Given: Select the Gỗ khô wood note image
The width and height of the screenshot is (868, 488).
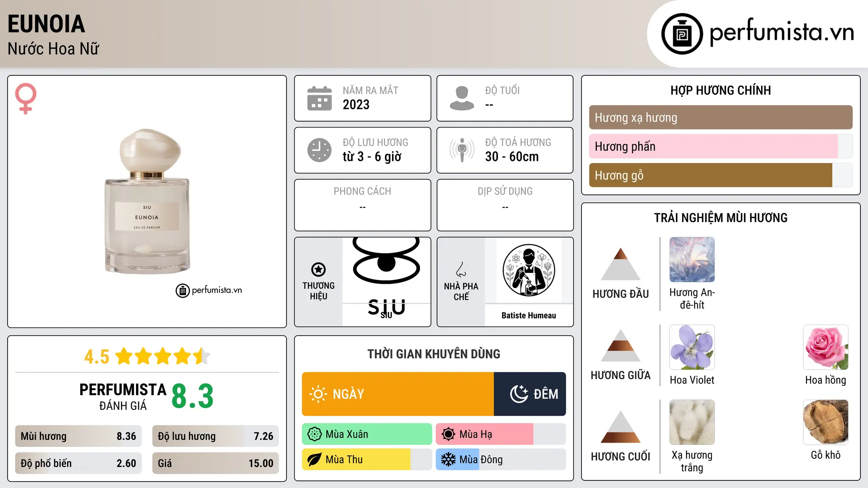Looking at the screenshot, I should (826, 422).
